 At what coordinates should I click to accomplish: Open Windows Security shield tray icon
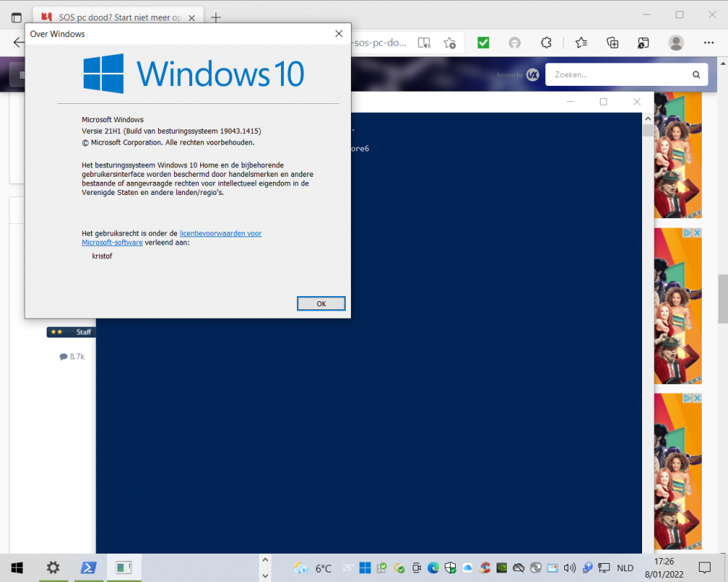coord(451,567)
